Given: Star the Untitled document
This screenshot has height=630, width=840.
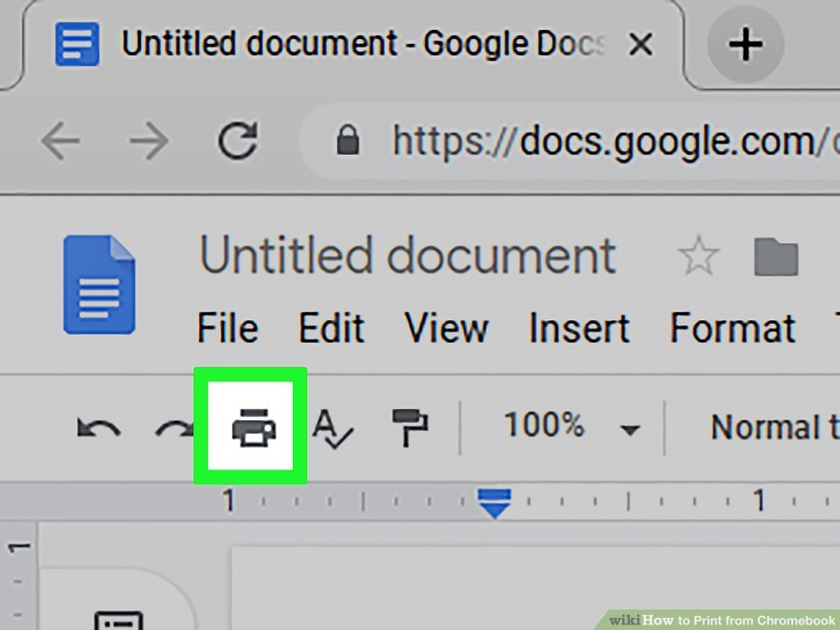Looking at the screenshot, I should point(698,256).
